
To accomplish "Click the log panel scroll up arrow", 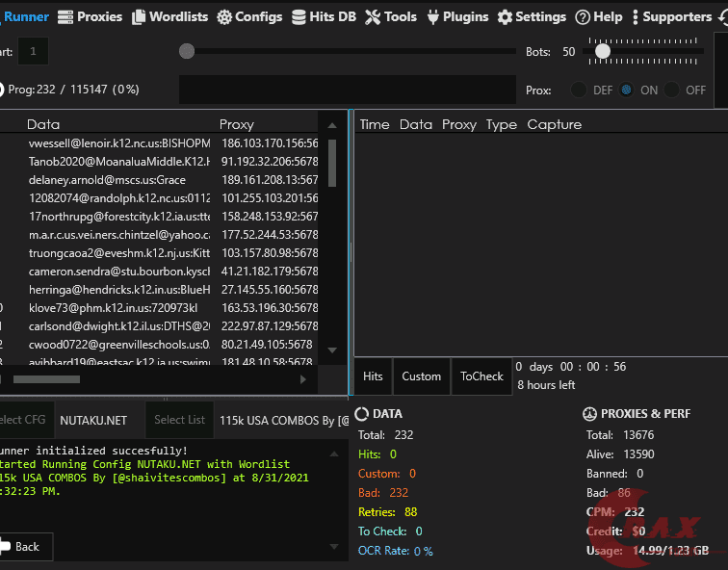I will 334,453.
